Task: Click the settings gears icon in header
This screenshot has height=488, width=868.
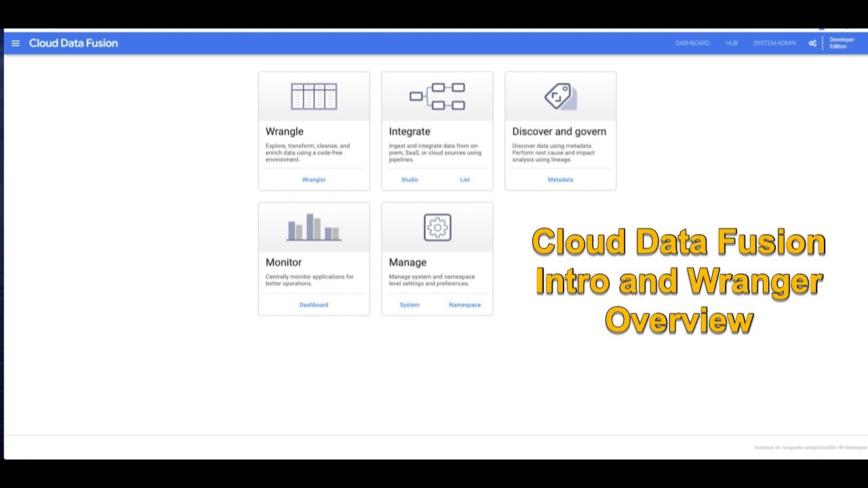Action: coord(812,43)
